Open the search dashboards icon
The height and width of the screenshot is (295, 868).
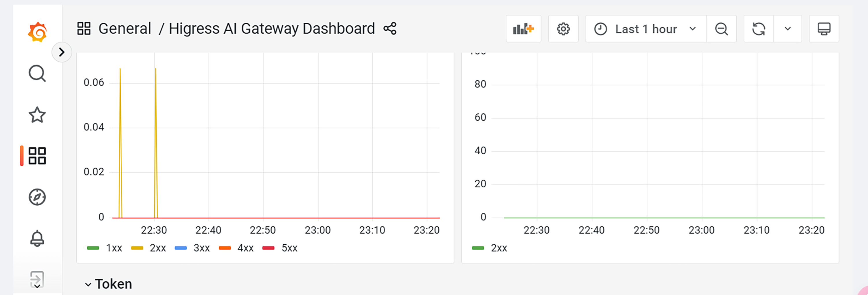[x=37, y=73]
